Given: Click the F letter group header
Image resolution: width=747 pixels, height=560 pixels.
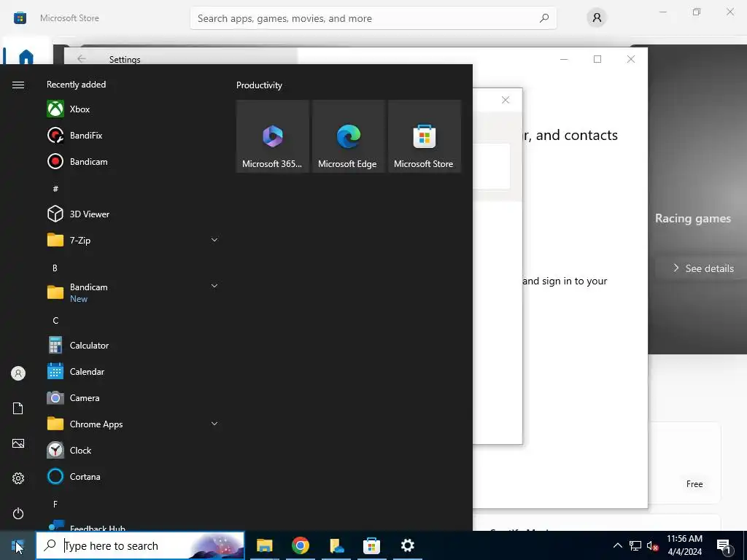Looking at the screenshot, I should [x=55, y=504].
